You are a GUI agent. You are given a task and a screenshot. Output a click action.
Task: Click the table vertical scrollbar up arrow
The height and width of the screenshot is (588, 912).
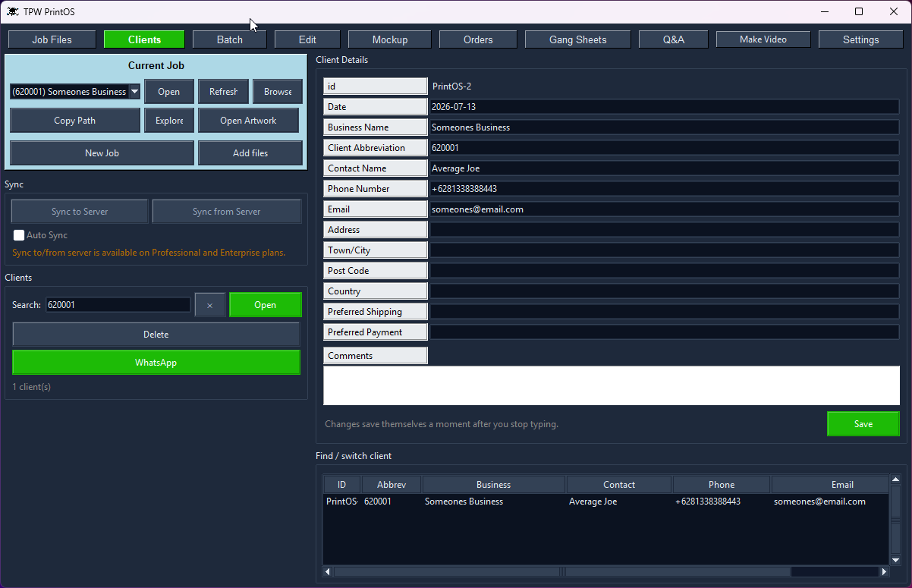coord(895,480)
